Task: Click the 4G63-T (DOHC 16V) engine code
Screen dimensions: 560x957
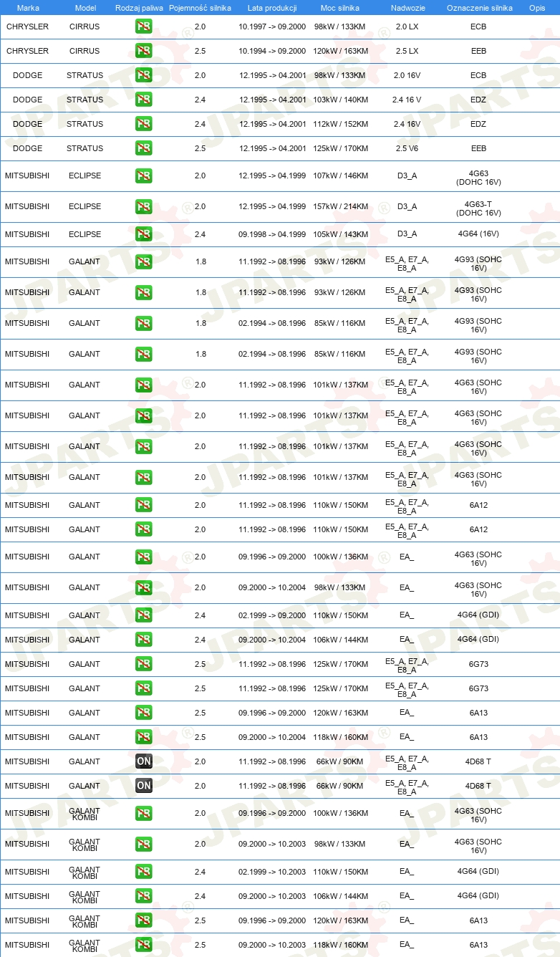Action: [x=478, y=208]
